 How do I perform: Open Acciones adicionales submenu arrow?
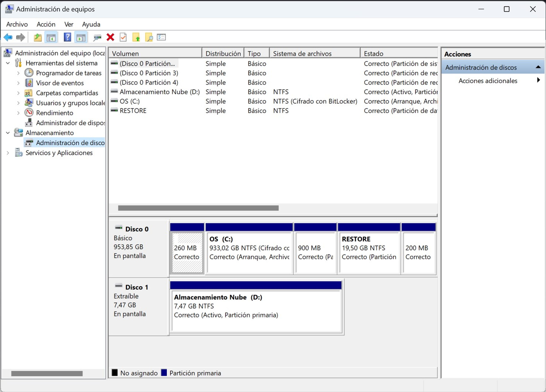(x=539, y=80)
